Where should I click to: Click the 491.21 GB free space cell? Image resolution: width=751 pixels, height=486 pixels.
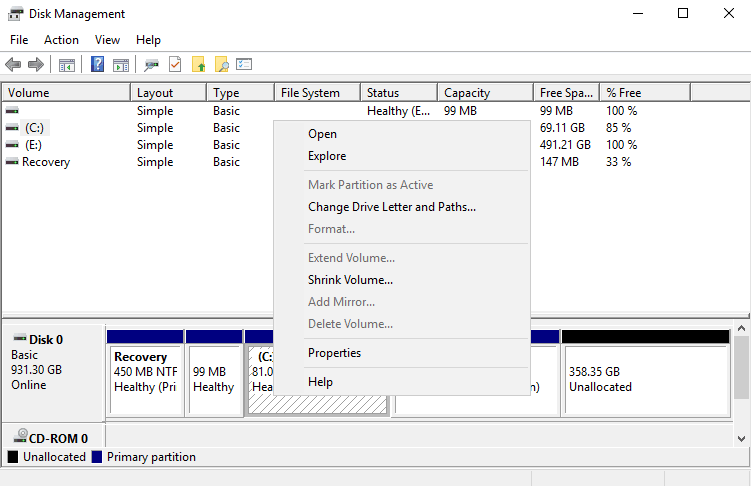[565, 145]
